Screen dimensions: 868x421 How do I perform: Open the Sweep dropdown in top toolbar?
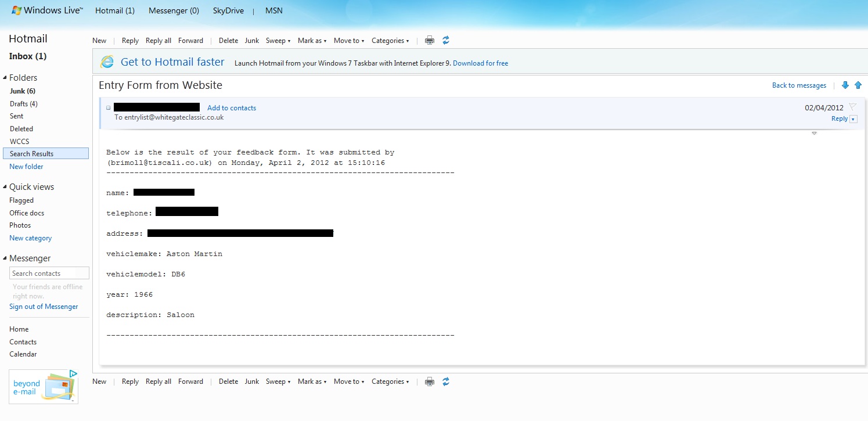278,41
